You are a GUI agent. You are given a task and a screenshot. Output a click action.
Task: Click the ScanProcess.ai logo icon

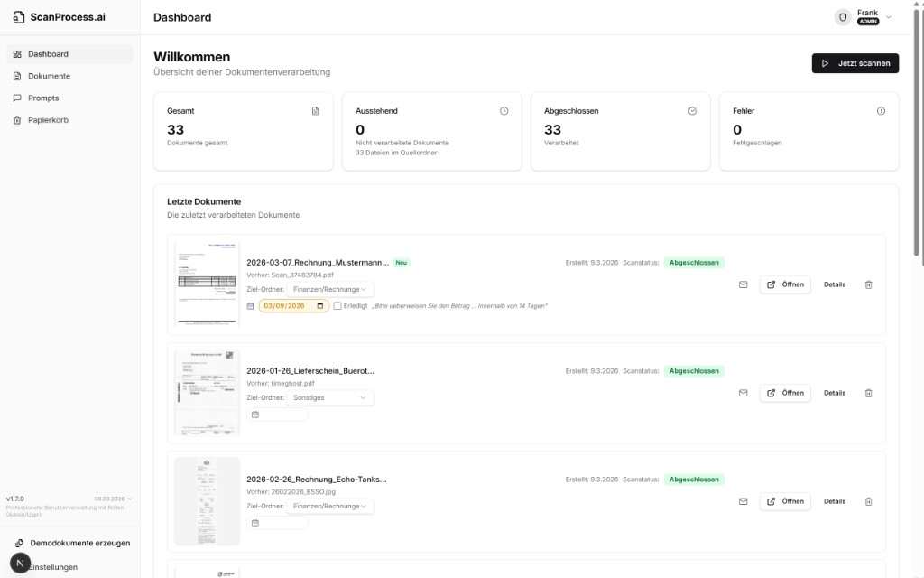[19, 17]
